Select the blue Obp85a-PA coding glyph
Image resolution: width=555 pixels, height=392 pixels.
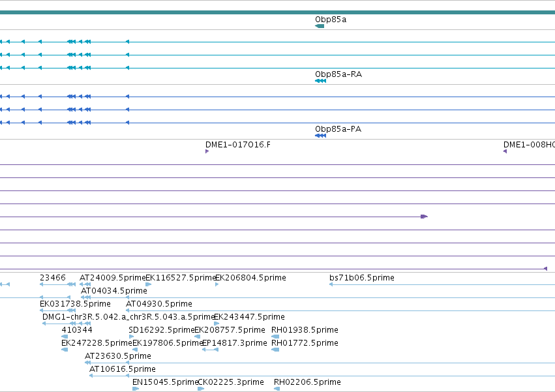(320, 136)
